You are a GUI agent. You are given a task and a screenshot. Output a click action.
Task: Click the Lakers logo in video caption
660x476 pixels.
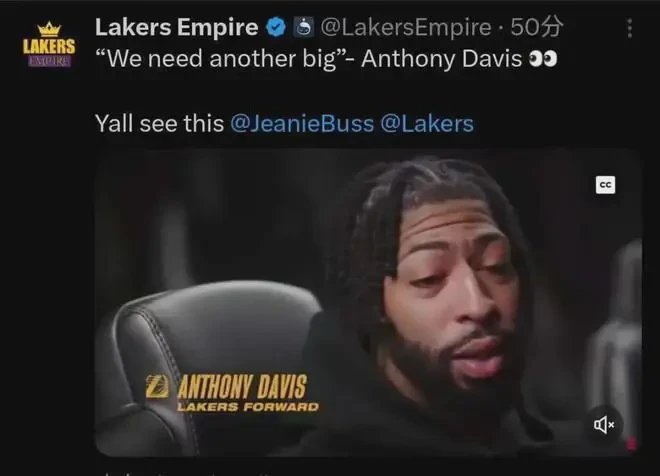[157, 387]
